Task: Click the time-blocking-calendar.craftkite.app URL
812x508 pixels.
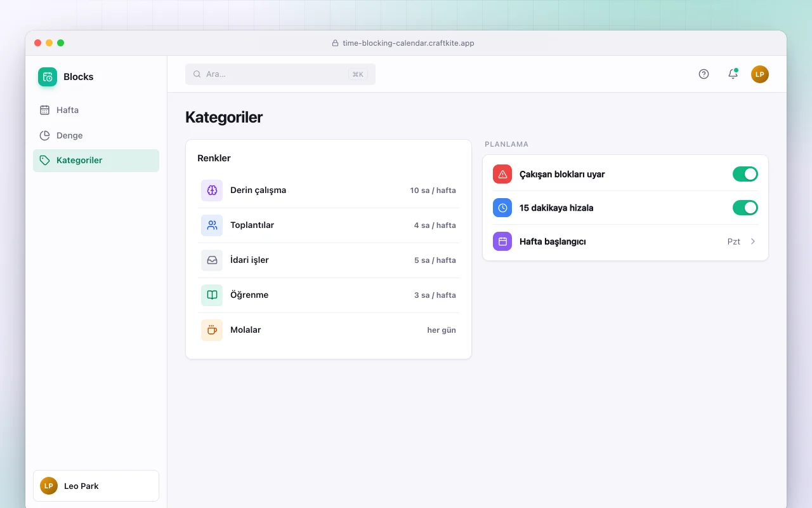Action: [409, 43]
